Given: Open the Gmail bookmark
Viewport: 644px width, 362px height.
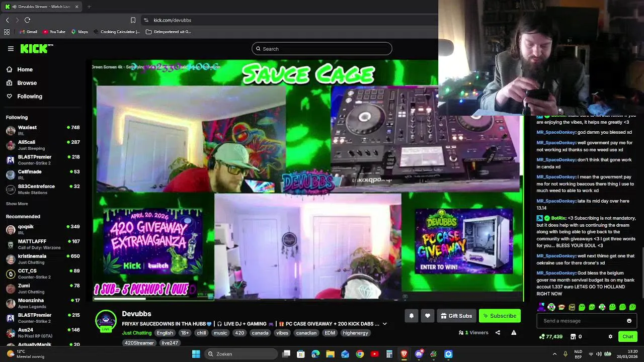Looking at the screenshot, I should pyautogui.click(x=28, y=32).
